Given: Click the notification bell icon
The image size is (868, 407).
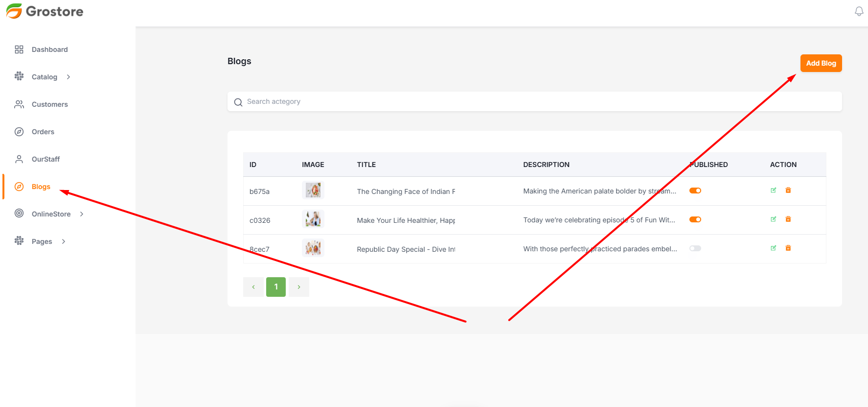Looking at the screenshot, I should tap(859, 11).
